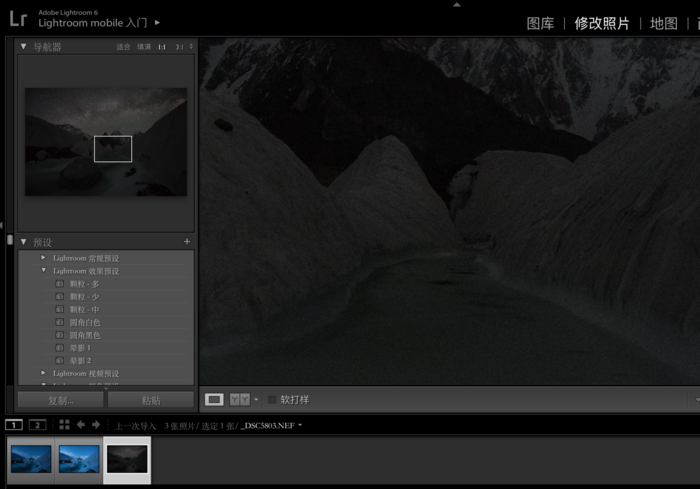Image resolution: width=700 pixels, height=489 pixels.
Task: Select main window display button 1
Action: click(13, 425)
